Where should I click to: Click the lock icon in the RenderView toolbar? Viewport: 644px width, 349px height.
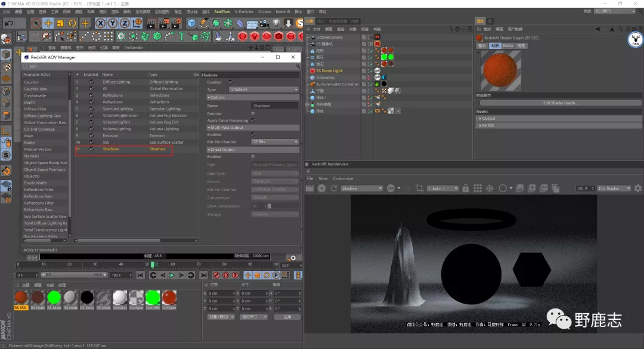pyautogui.click(x=466, y=189)
